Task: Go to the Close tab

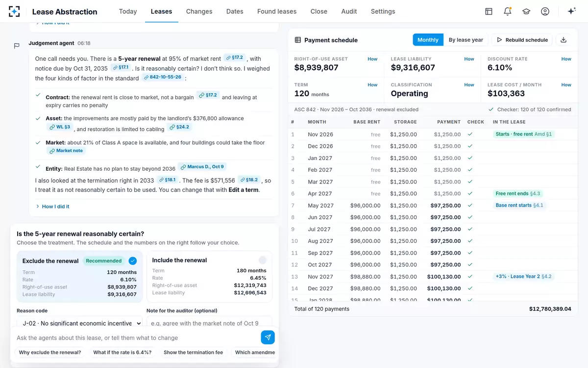Action: tap(319, 11)
